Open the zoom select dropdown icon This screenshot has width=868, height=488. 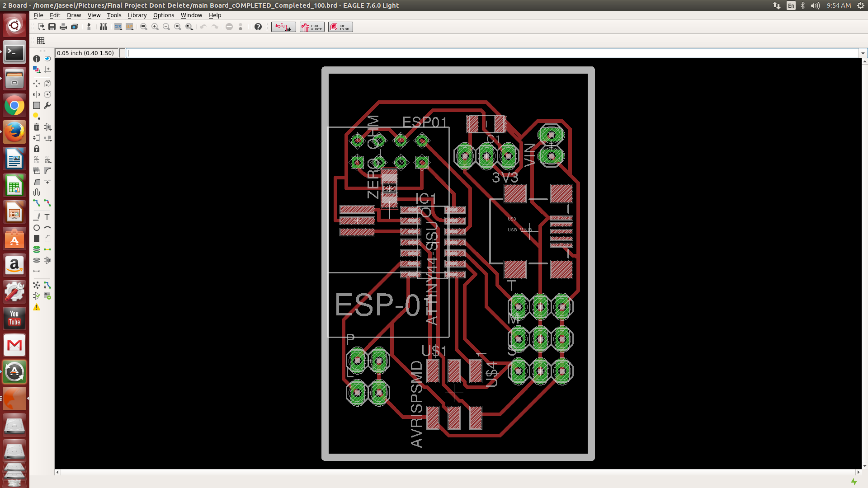(189, 27)
